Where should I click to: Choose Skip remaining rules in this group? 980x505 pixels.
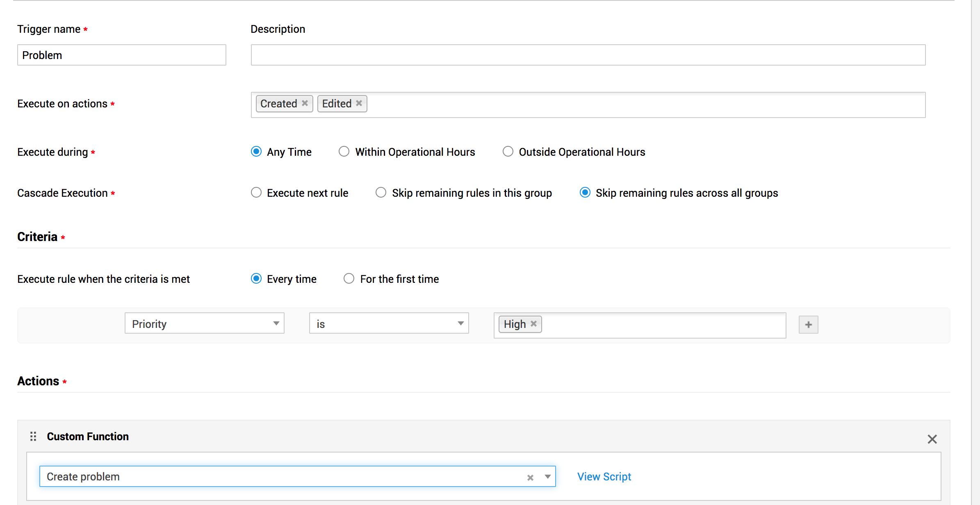(x=381, y=193)
